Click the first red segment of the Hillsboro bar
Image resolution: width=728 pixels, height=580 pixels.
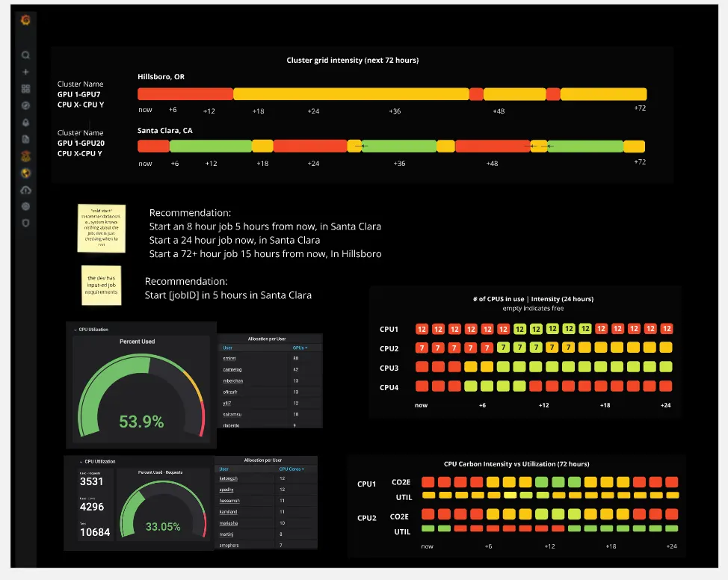pos(185,94)
